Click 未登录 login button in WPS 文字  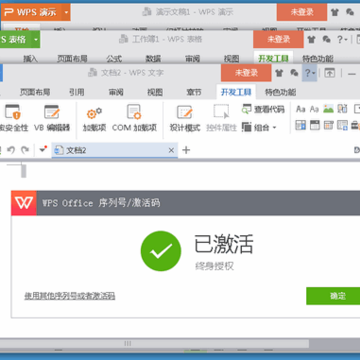pos(246,73)
